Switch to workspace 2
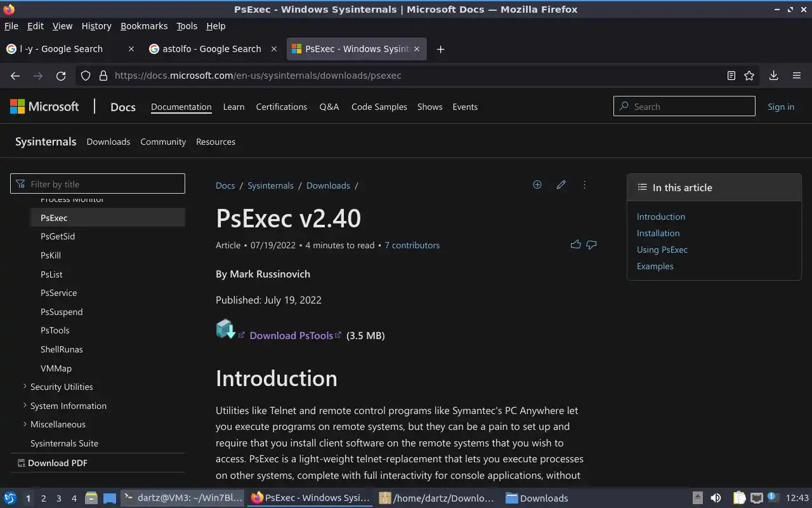 click(43, 498)
